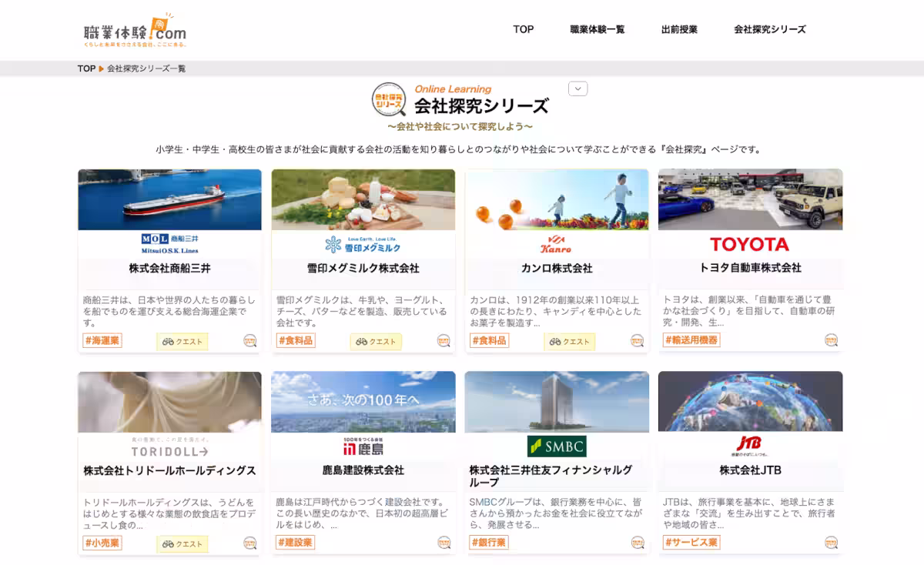Click the binoculars クエスト icon on カンロ card

coord(570,341)
